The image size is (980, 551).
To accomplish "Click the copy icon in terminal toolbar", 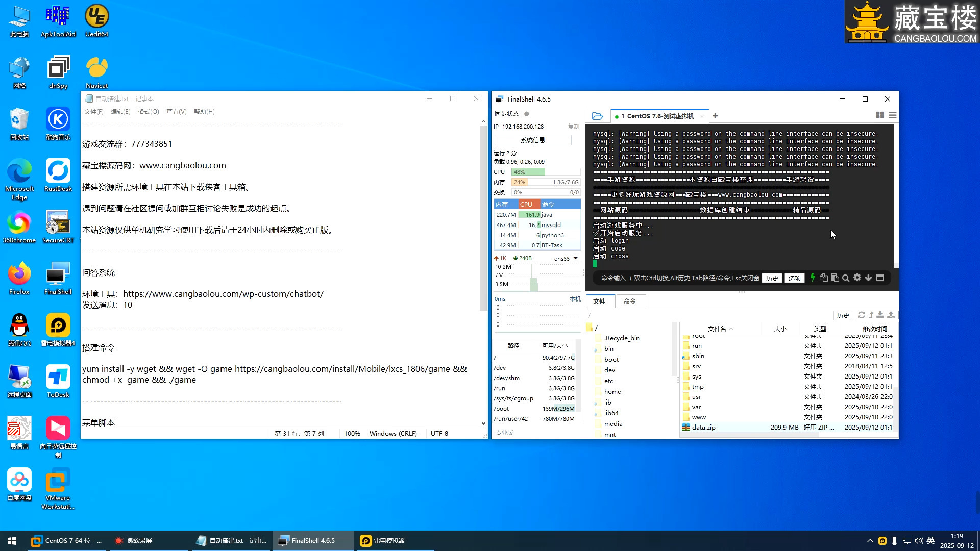I will [823, 278].
